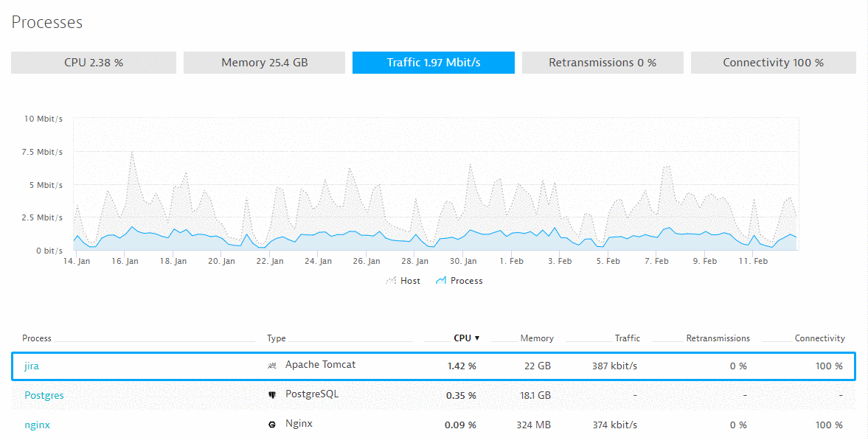
Task: Click the blue Process chart legend icon
Action: tap(443, 280)
